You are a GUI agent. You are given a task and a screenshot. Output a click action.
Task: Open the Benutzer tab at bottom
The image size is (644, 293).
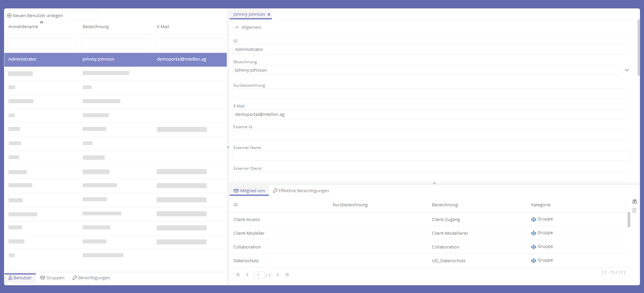point(20,278)
